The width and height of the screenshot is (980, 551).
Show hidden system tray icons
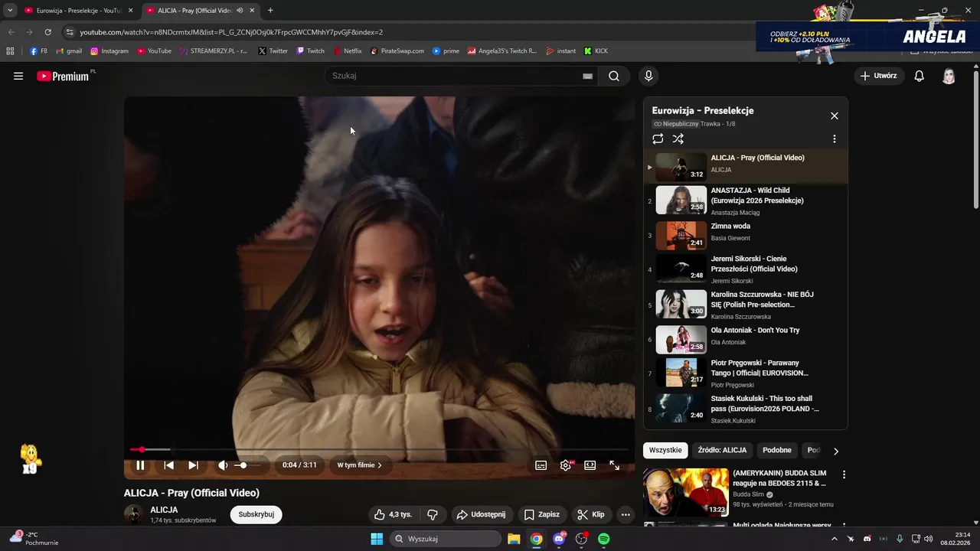834,539
